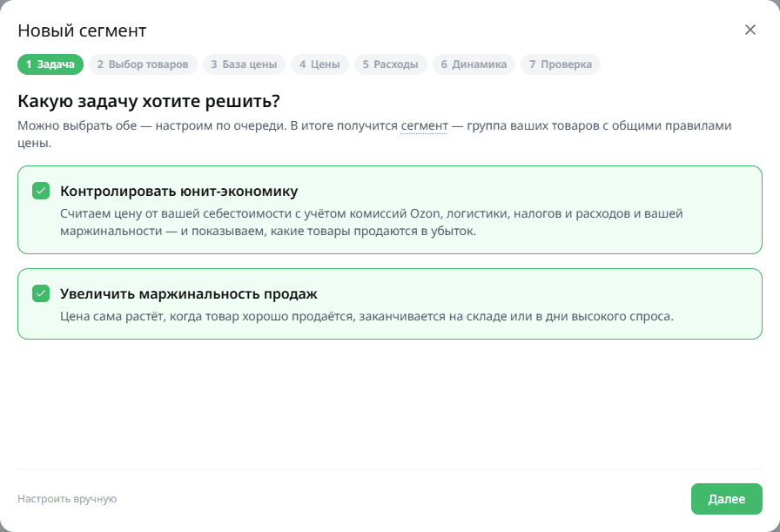Click description starting Считаем цену от вашей себестоимости
Screen dimensions: 780x532
[372, 222]
